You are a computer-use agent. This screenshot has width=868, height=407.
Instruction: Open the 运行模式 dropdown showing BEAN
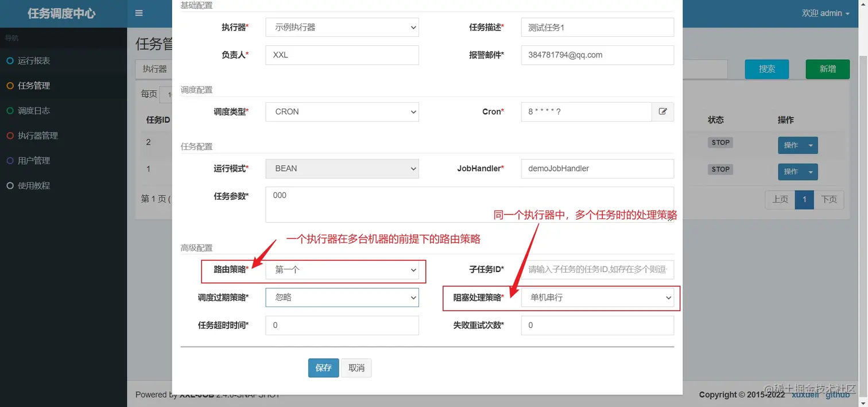(x=342, y=169)
